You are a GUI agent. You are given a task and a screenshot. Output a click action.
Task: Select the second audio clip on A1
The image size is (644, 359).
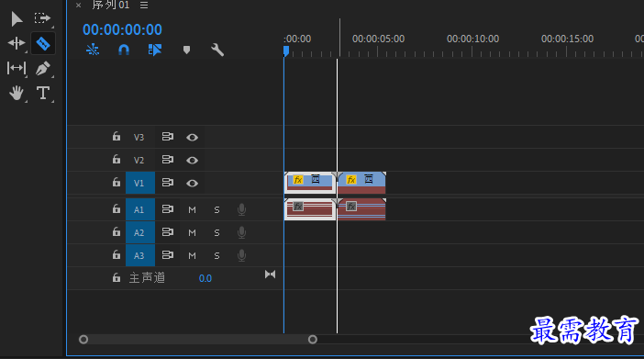361,209
